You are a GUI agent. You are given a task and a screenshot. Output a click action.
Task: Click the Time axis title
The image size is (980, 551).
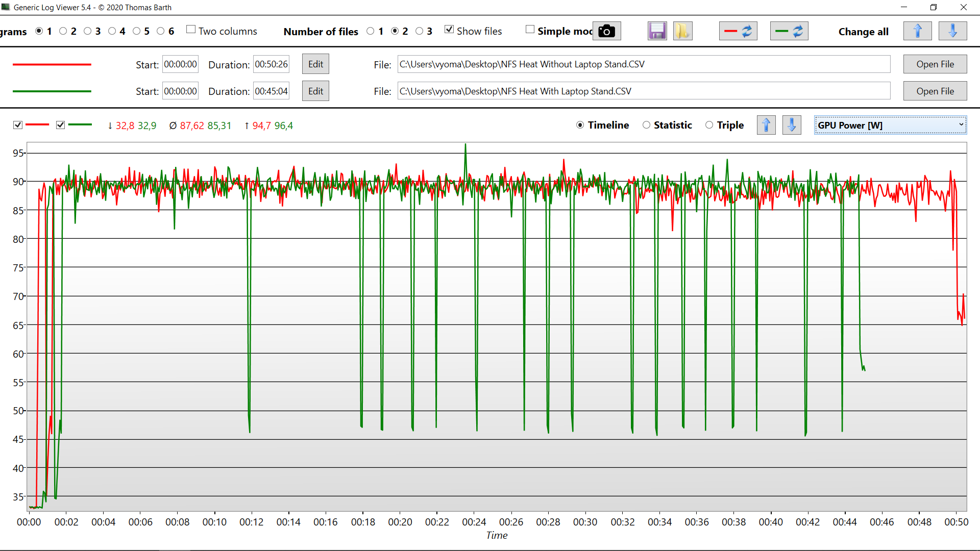coord(497,535)
